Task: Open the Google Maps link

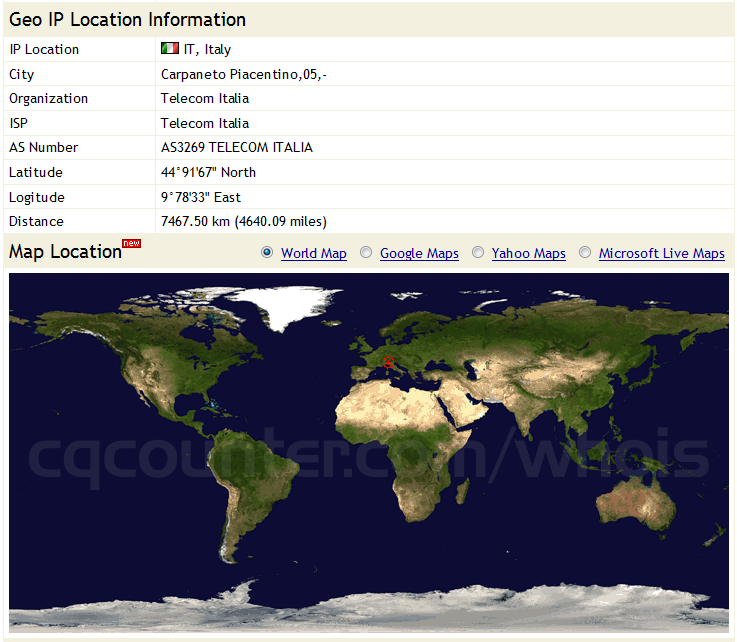Action: click(x=419, y=253)
